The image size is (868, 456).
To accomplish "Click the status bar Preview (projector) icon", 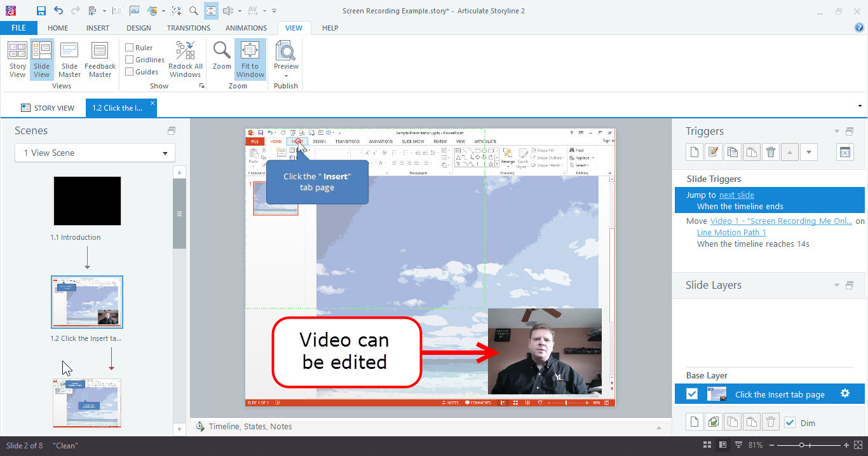I will (738, 445).
